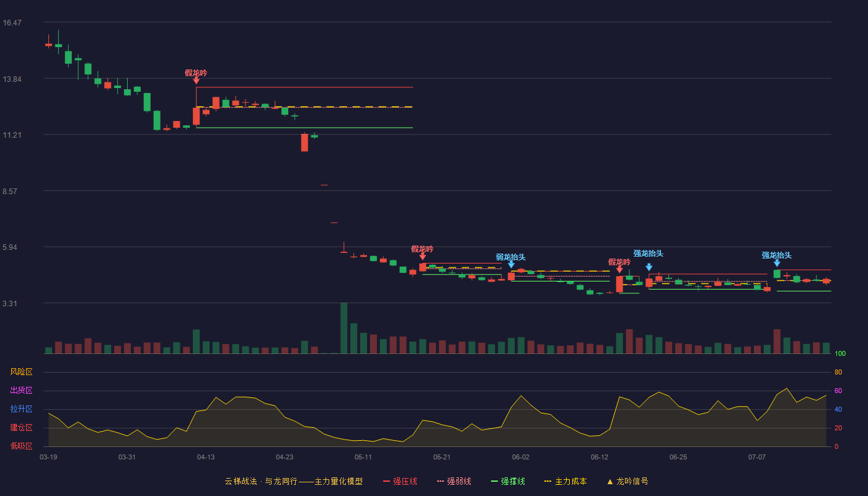
Task: Click the 80 value on the right axis
Action: 838,372
